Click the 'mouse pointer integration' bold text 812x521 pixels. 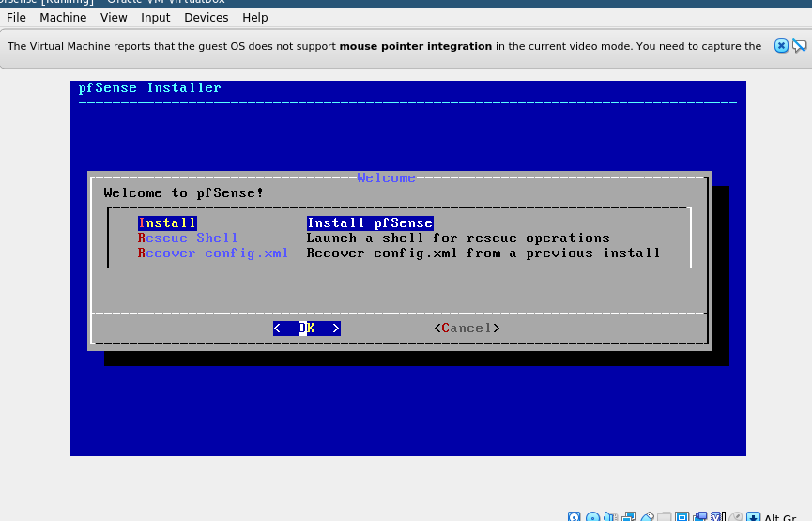415,46
